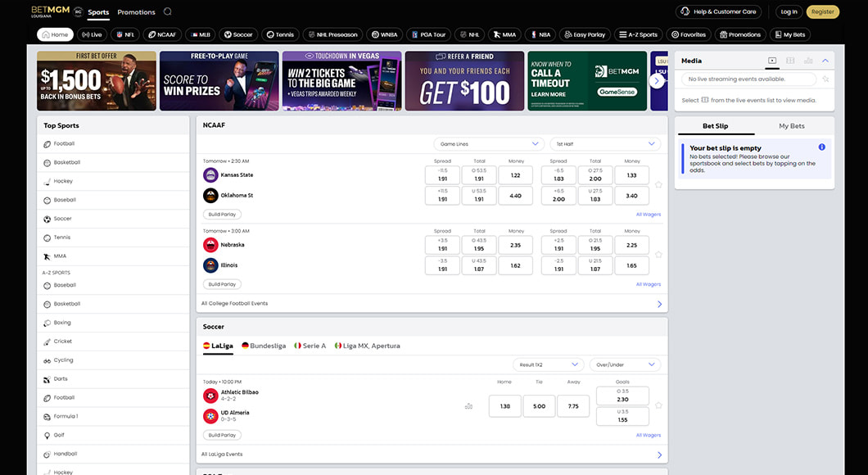
Task: Open the Result 1X2 dropdown
Action: tap(548, 364)
